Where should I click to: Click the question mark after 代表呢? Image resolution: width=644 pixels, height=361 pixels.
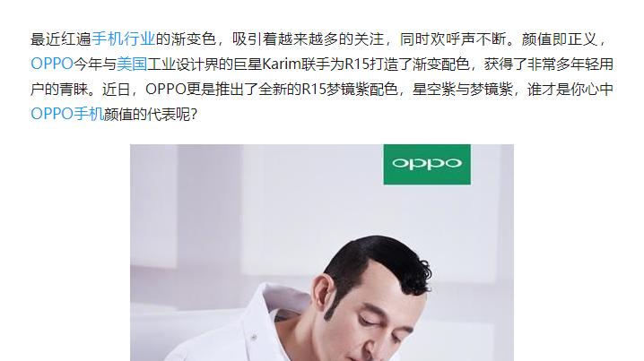[x=195, y=114]
